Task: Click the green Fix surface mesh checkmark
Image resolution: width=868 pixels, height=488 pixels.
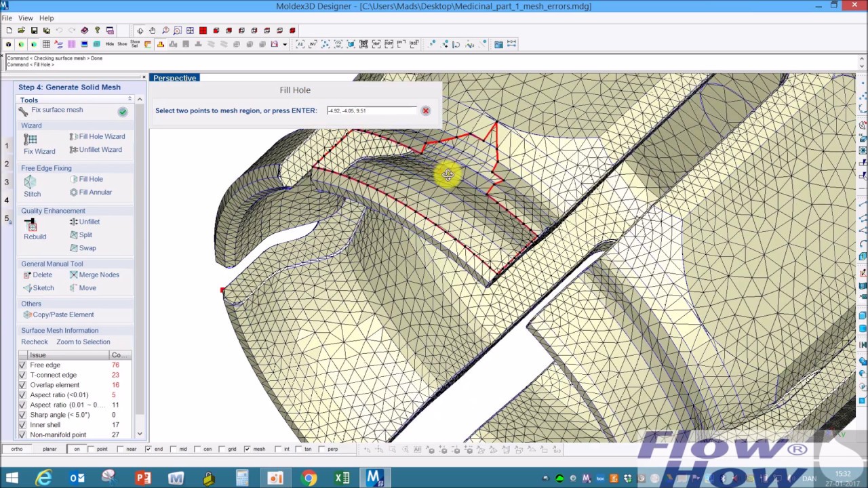Action: tap(123, 111)
